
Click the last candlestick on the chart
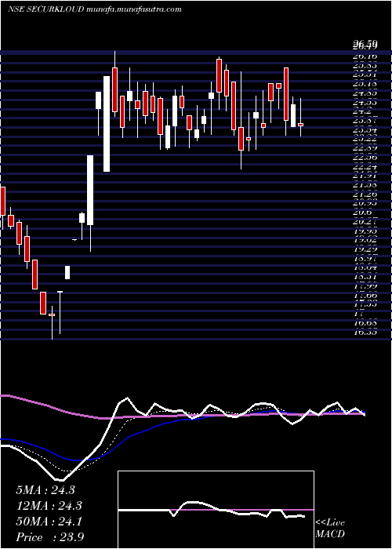(300, 124)
